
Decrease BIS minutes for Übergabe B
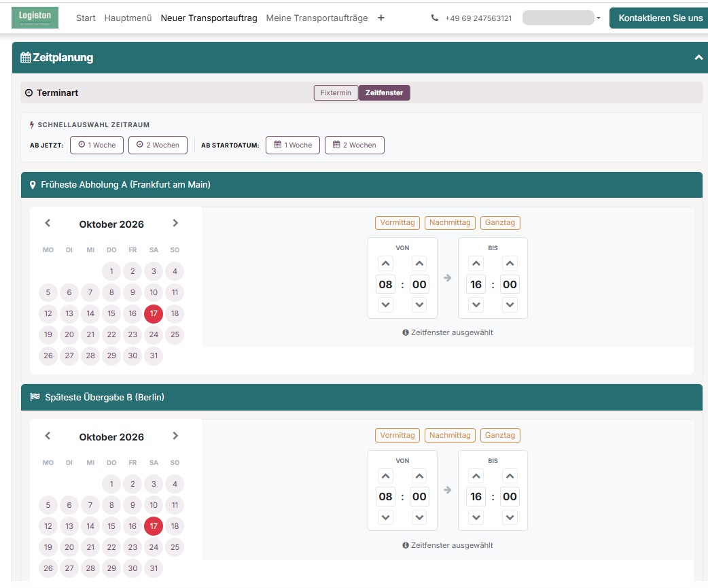pyautogui.click(x=510, y=517)
